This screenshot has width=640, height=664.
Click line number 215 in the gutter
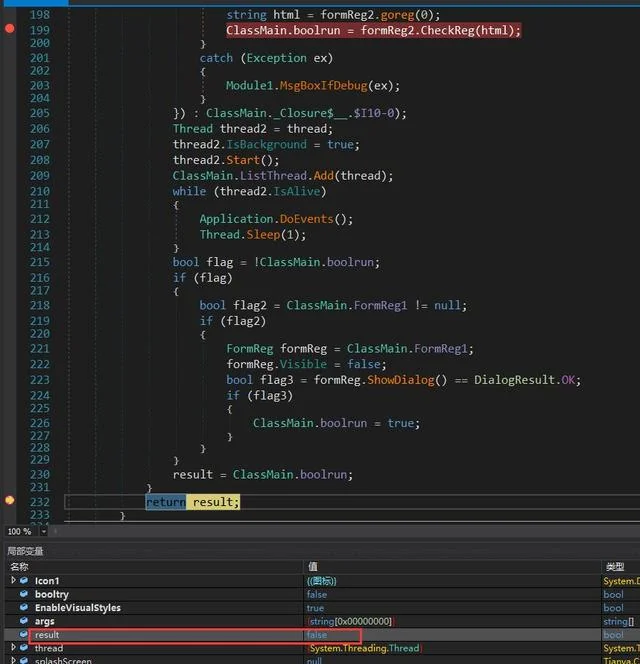[x=39, y=262]
